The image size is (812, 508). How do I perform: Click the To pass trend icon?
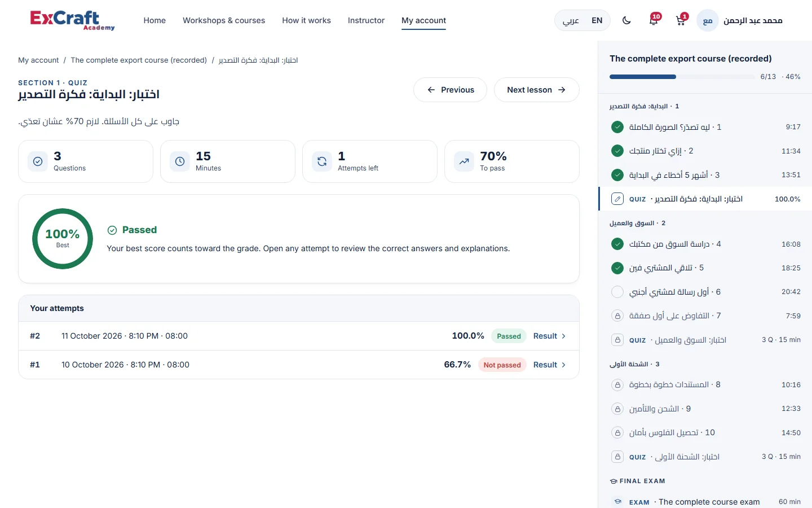[x=464, y=161]
